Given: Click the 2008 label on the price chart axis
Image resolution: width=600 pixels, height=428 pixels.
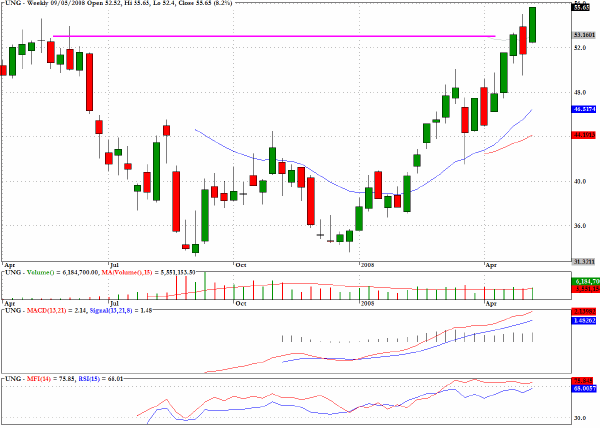Looking at the screenshot, I should click(x=367, y=265).
